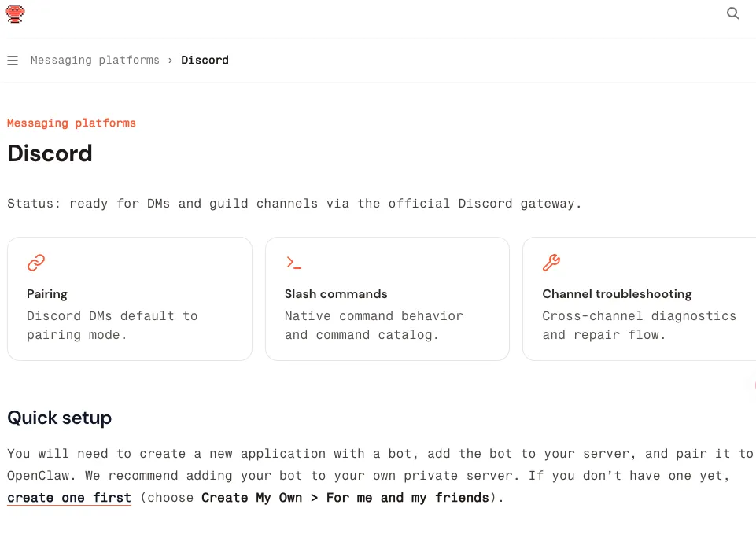
Task: Click the Status line about Discord gateway
Action: 294,204
